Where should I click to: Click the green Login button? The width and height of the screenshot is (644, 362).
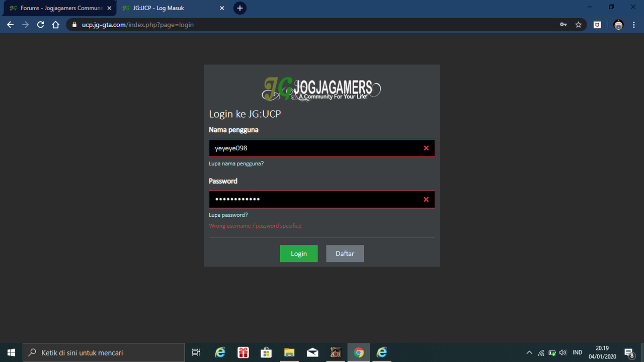299,253
